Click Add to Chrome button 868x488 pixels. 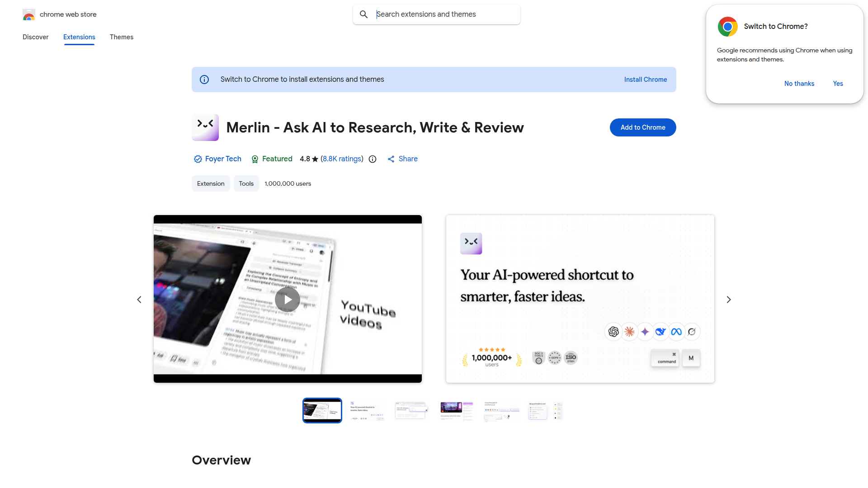coord(642,127)
